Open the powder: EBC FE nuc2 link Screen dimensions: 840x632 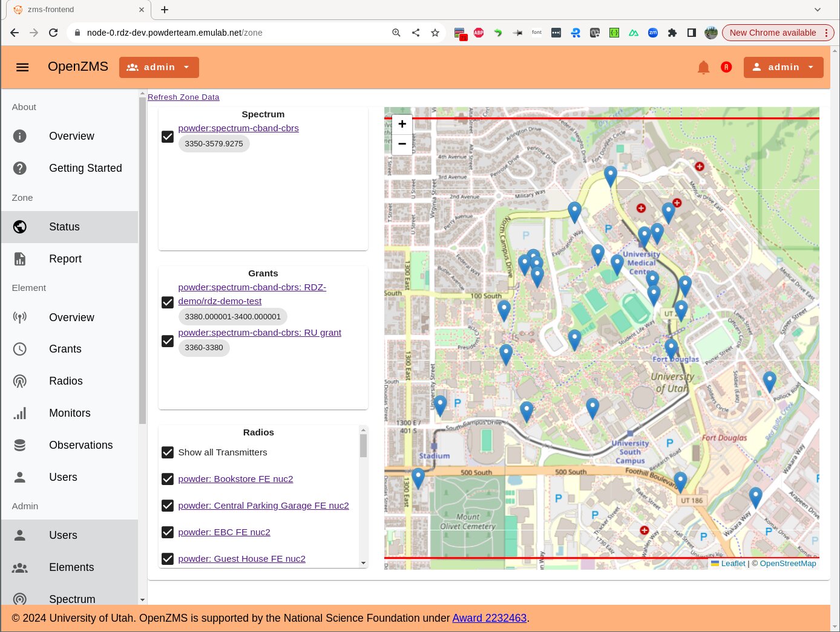tap(224, 532)
